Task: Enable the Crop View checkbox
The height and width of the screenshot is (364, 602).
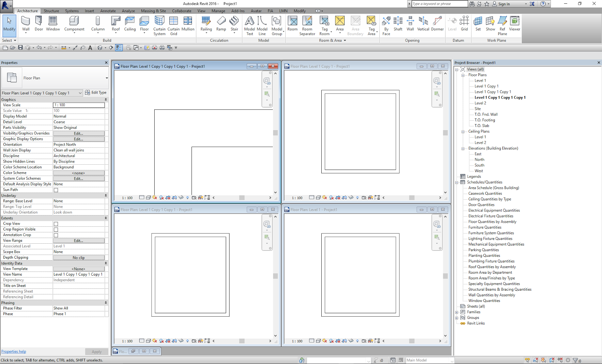Action: point(56,224)
